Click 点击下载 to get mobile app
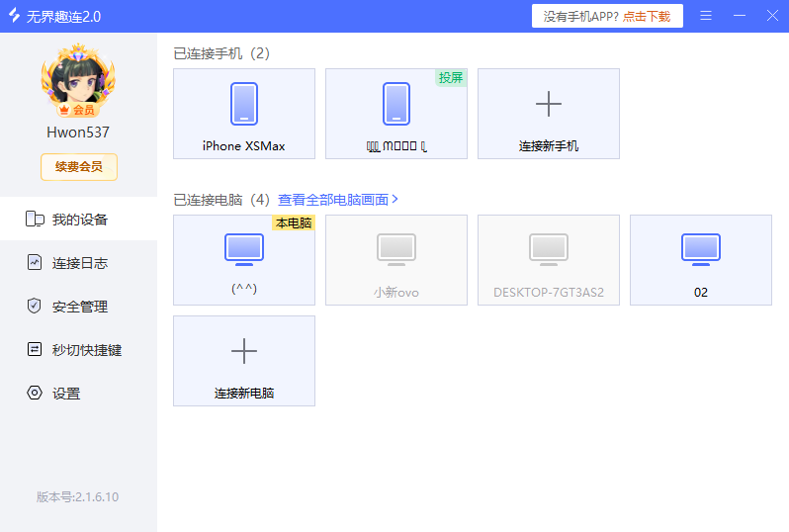 click(x=647, y=17)
